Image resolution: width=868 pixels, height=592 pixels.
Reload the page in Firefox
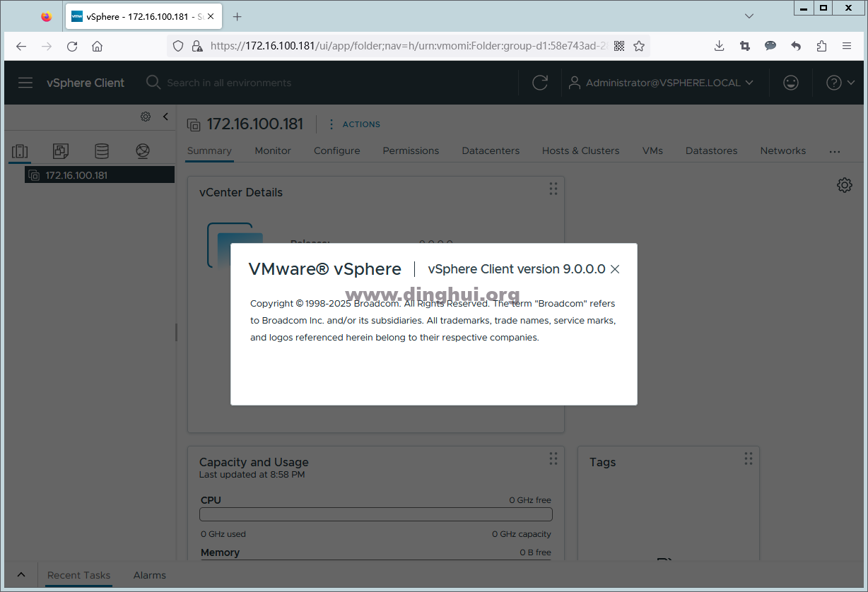[72, 46]
